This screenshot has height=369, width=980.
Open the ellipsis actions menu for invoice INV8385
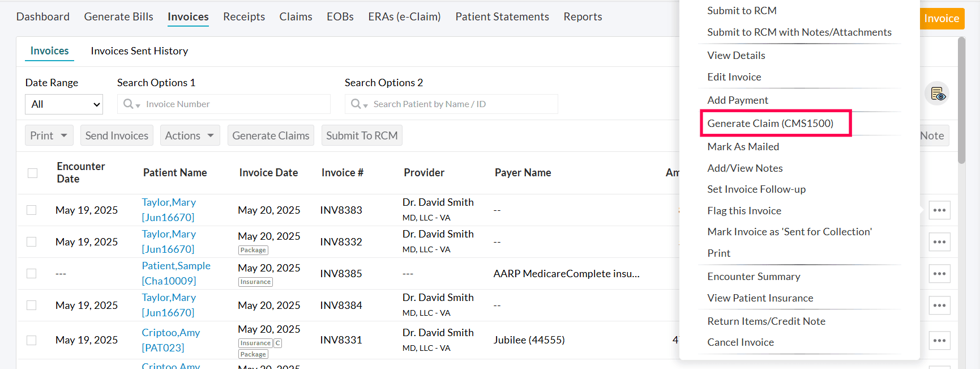pos(939,273)
